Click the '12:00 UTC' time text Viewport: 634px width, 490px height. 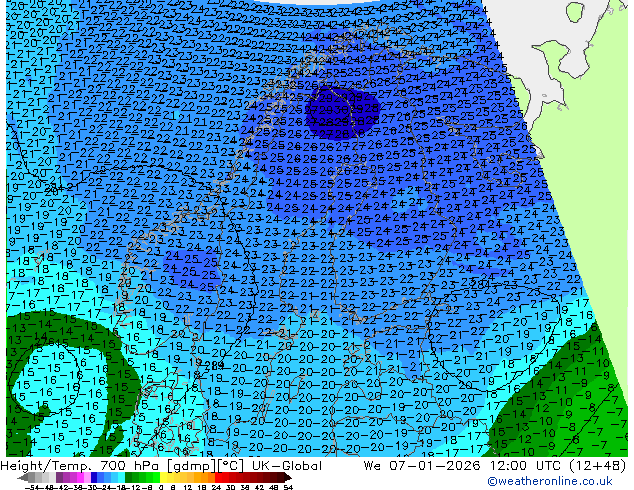528,466
